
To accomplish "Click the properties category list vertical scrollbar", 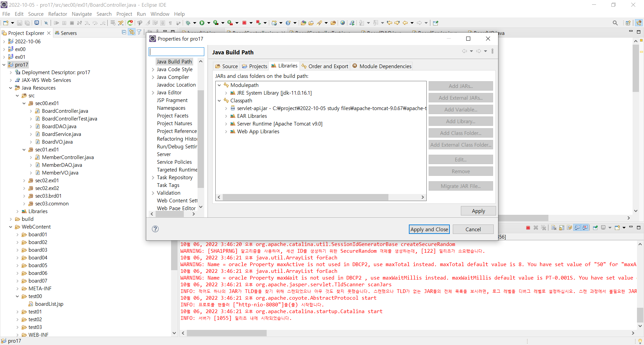I will pos(201,139).
